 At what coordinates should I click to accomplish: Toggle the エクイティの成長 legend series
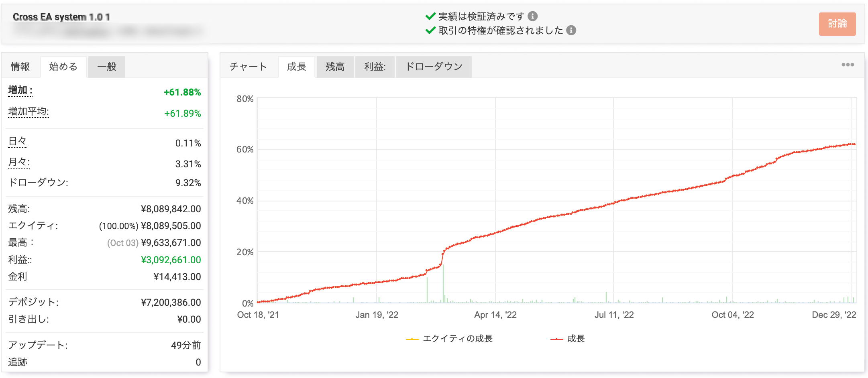(449, 339)
